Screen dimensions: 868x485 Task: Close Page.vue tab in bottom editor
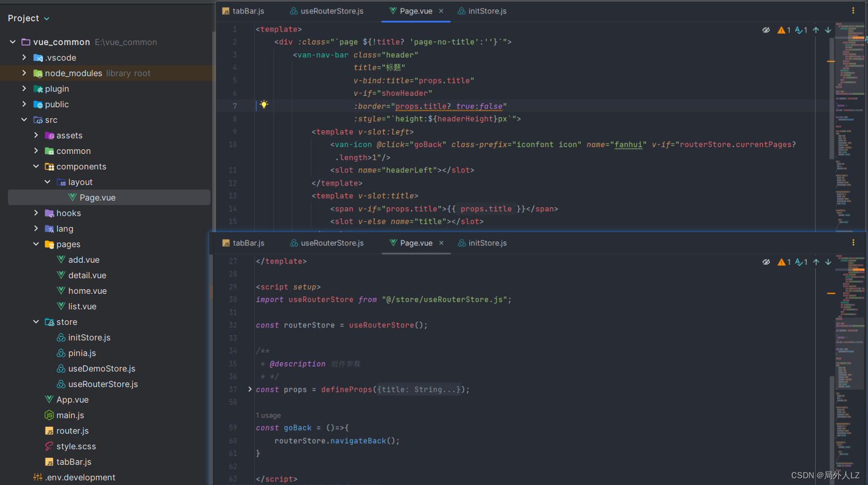[441, 243]
